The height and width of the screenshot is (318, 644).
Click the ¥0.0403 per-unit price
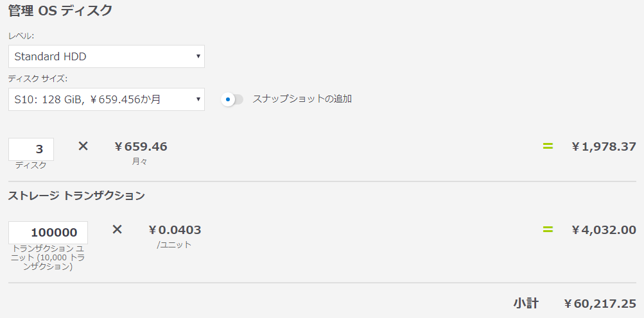(x=175, y=230)
